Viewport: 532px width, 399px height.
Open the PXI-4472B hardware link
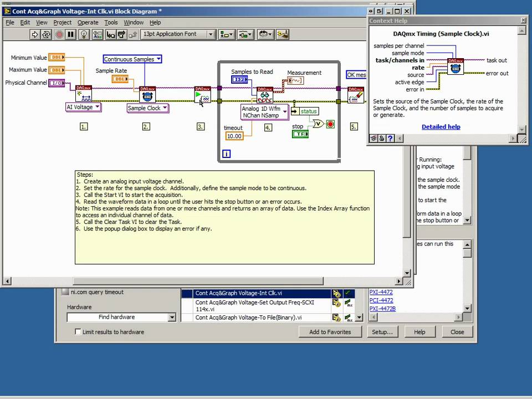coord(382,309)
